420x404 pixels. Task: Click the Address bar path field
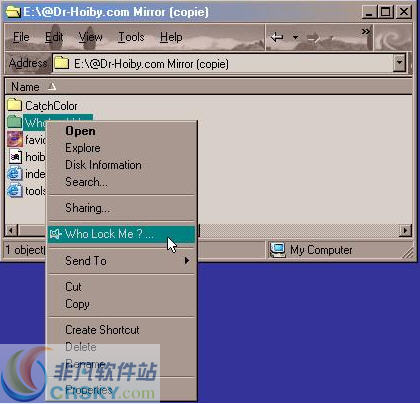(223, 63)
